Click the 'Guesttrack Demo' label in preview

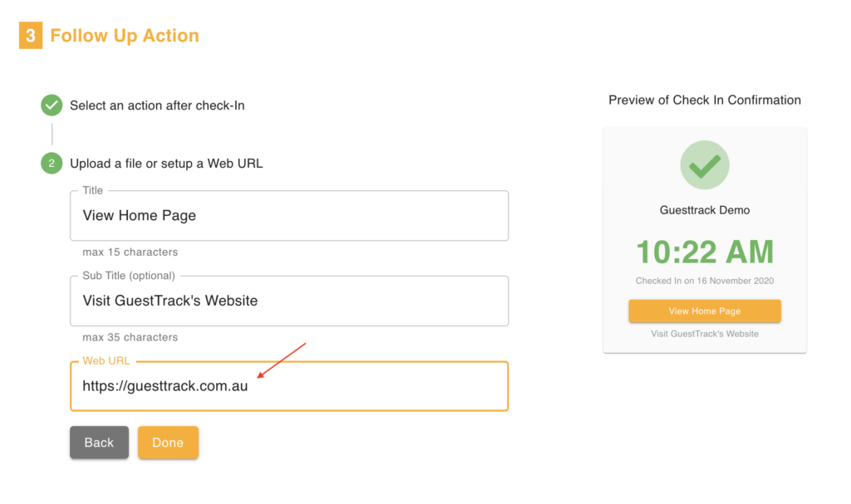tap(704, 210)
